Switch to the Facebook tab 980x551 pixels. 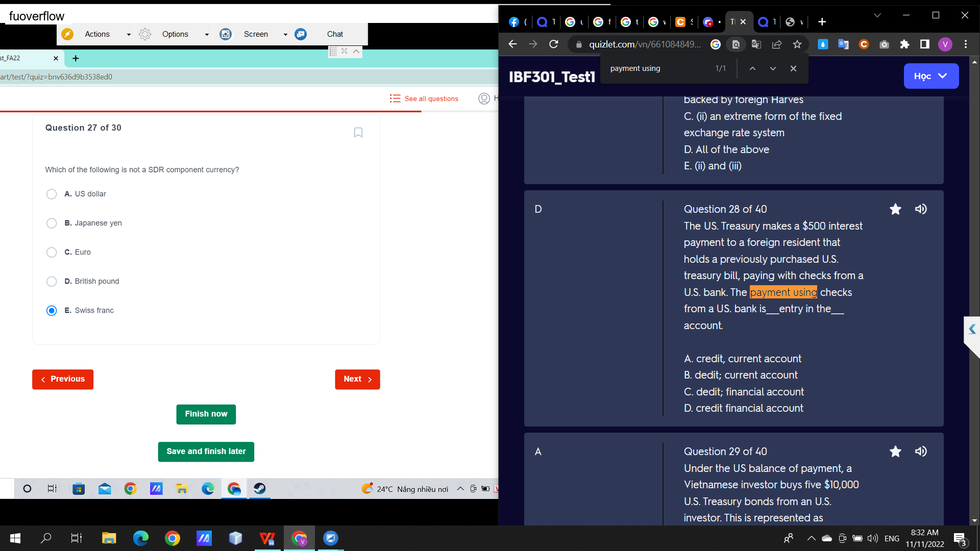pyautogui.click(x=518, y=22)
